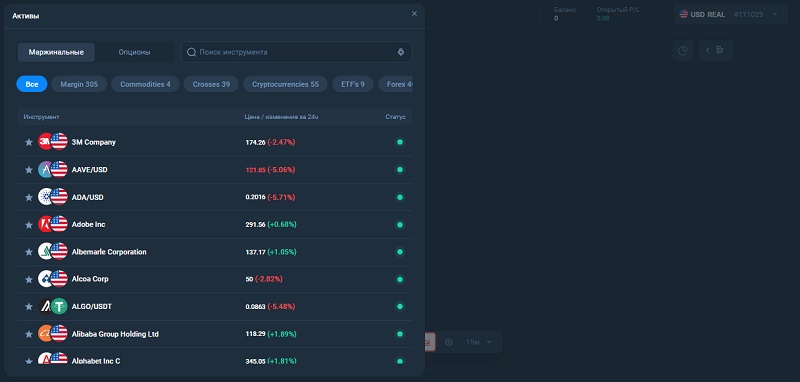Viewport: 800px width, 382px height.
Task: Select the Все filter chip
Action: click(32, 84)
